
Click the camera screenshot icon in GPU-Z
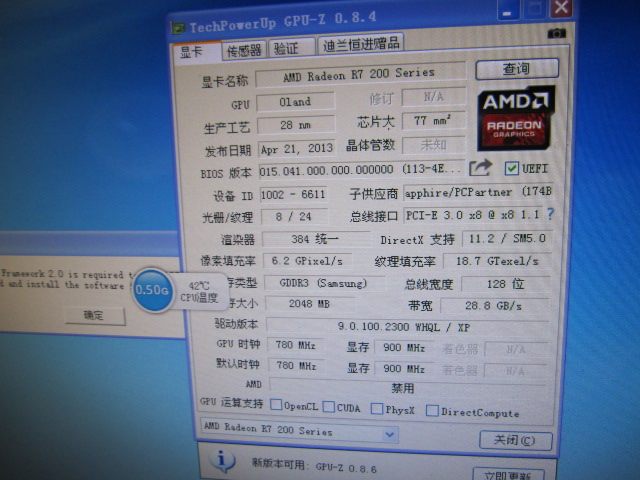[x=556, y=33]
